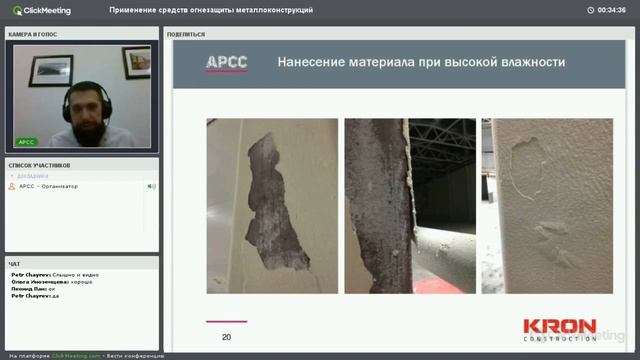Click the ClickMeeting logo in the header

click(x=42, y=11)
